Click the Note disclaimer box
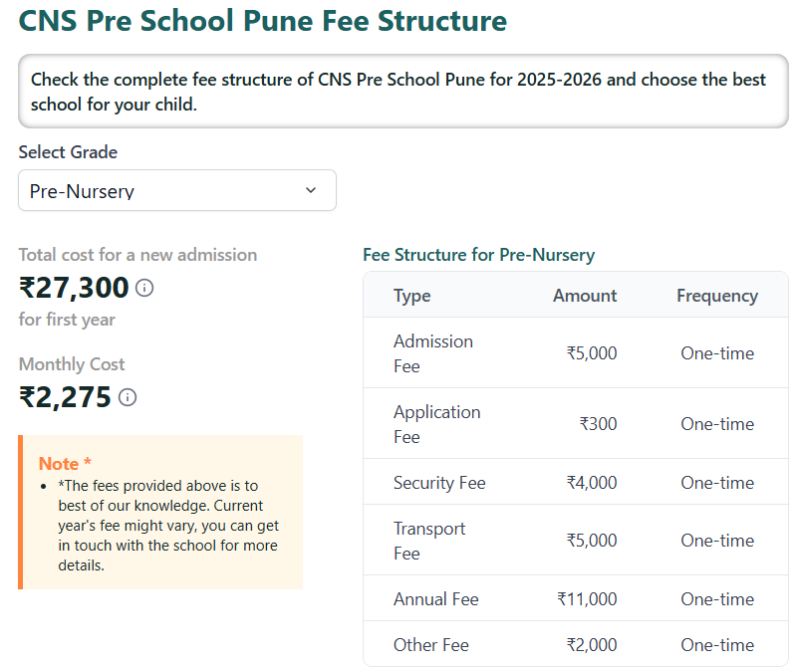The height and width of the screenshot is (672, 798). (159, 511)
